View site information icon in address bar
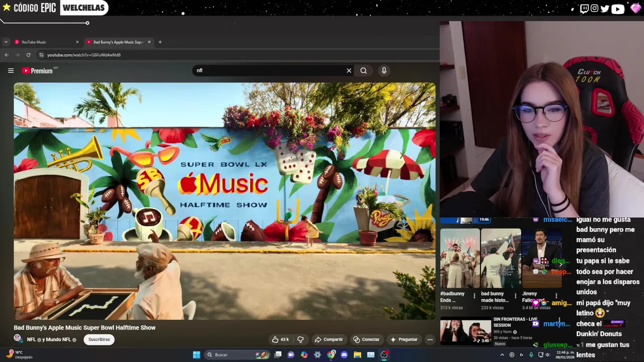This screenshot has height=362, width=644. 41,55
